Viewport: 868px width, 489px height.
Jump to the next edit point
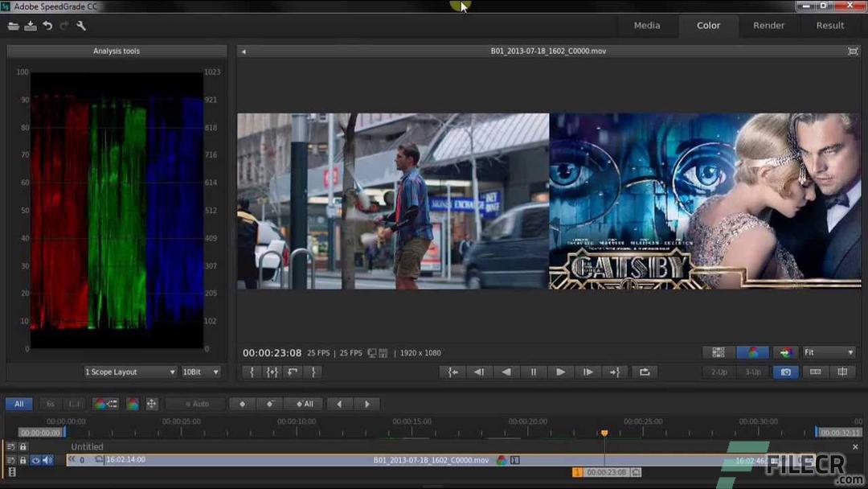click(615, 372)
